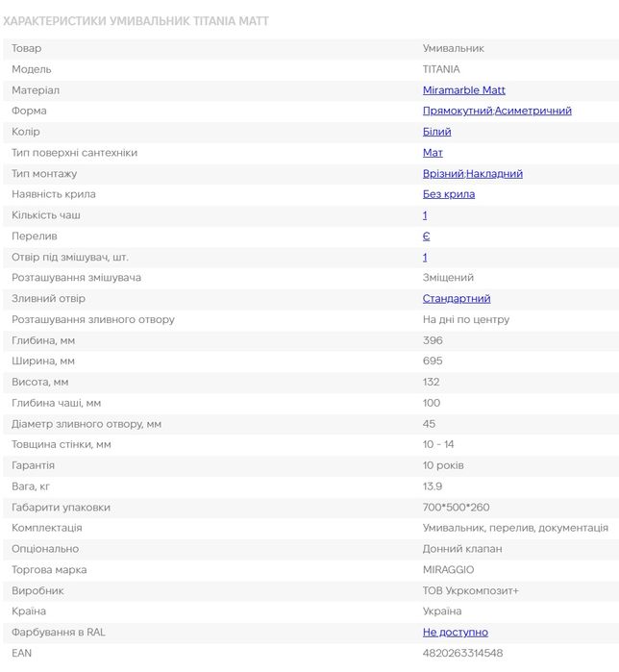The image size is (619, 672).
Task: Click the Є link in Перелив row
Action: click(x=426, y=236)
